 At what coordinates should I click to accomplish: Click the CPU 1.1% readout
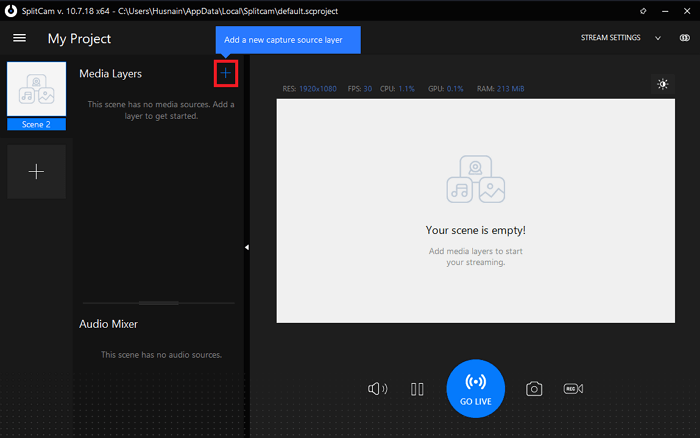coord(397,89)
